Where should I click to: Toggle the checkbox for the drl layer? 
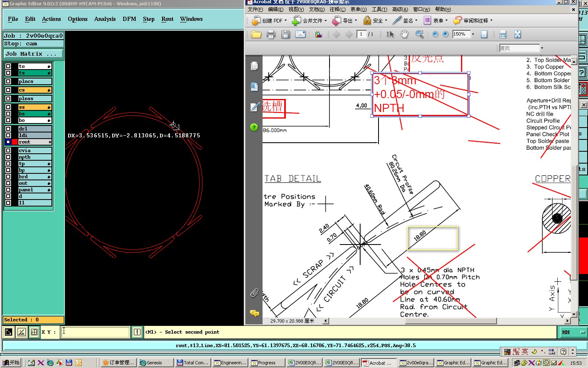(x=8, y=129)
